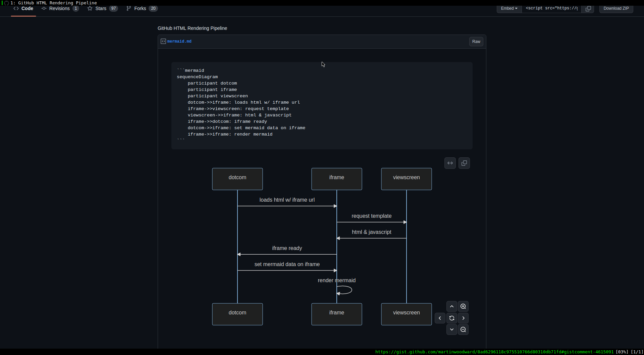Click the revisions commit icon

[x=44, y=8]
